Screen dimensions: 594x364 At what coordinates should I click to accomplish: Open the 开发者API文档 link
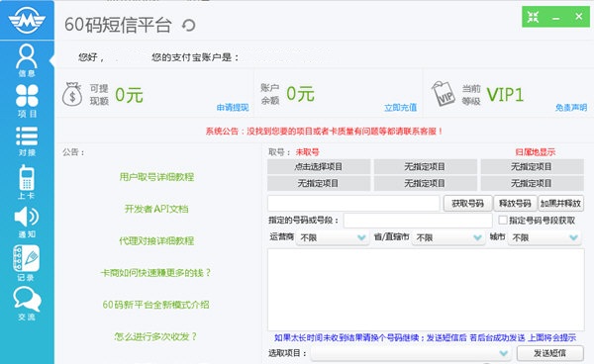[x=156, y=209]
